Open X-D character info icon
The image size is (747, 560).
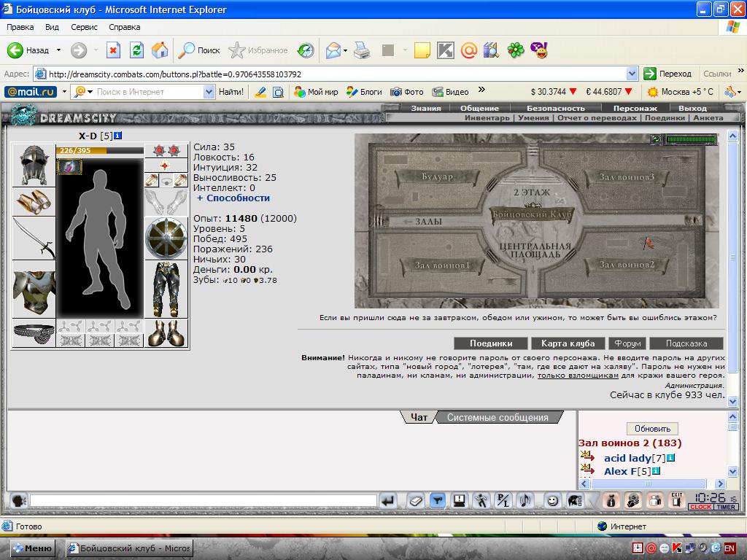click(117, 136)
